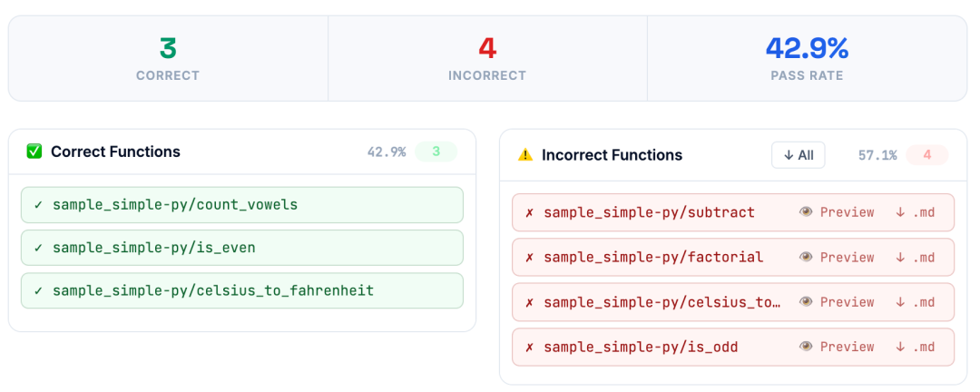
Task: Click the eye Preview icon for is_odd
Action: click(x=806, y=347)
